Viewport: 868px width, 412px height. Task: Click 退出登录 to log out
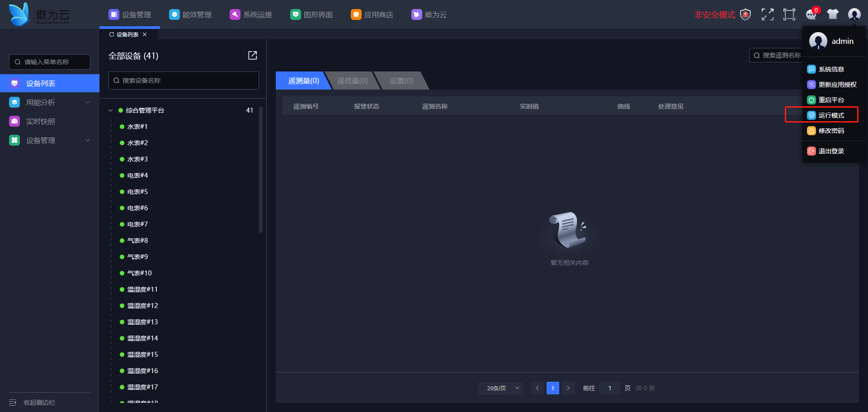point(830,151)
